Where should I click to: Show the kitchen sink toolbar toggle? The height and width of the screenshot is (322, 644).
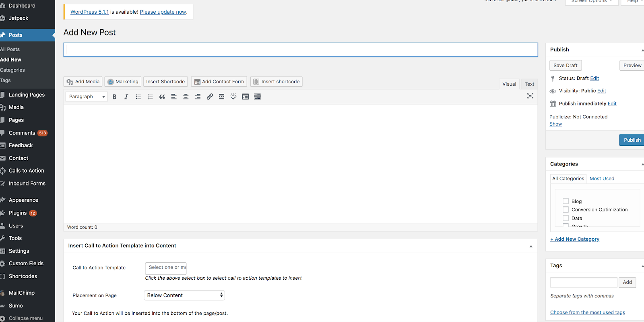coord(257,97)
